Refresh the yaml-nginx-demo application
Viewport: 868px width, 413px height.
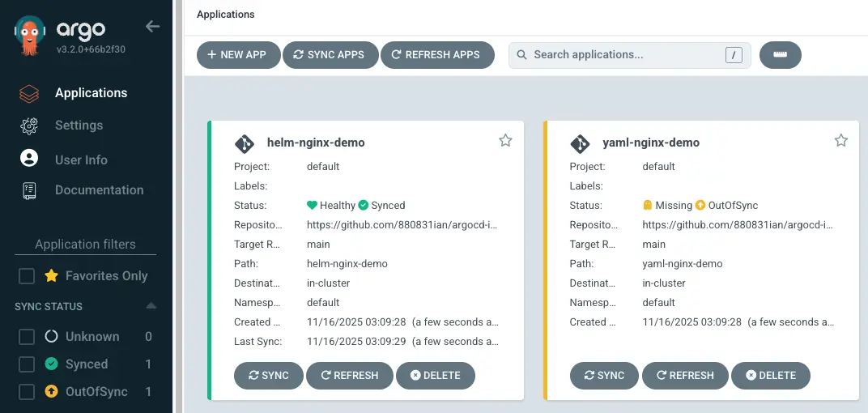tap(685, 376)
